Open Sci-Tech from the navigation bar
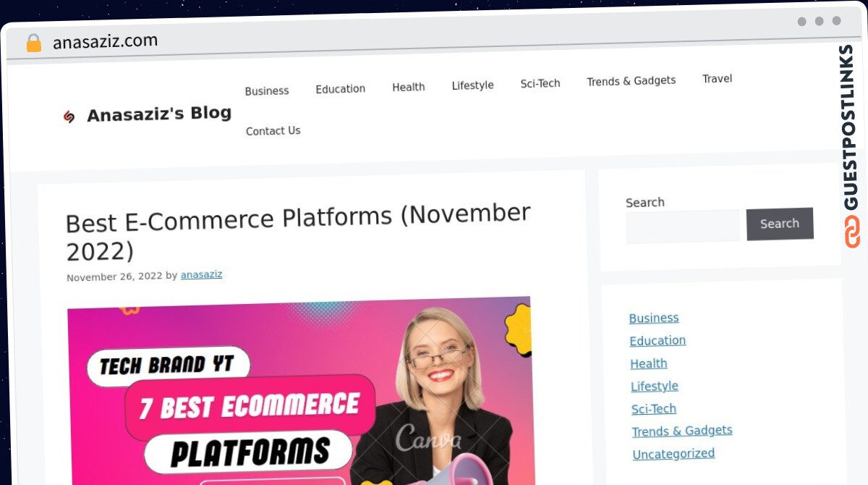868x485 pixels. click(540, 83)
